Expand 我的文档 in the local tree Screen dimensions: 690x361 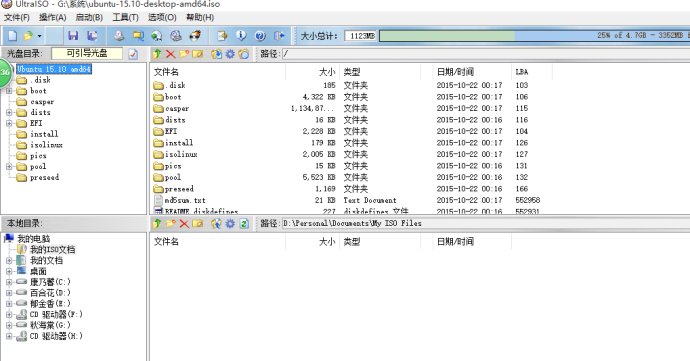pos(9,260)
